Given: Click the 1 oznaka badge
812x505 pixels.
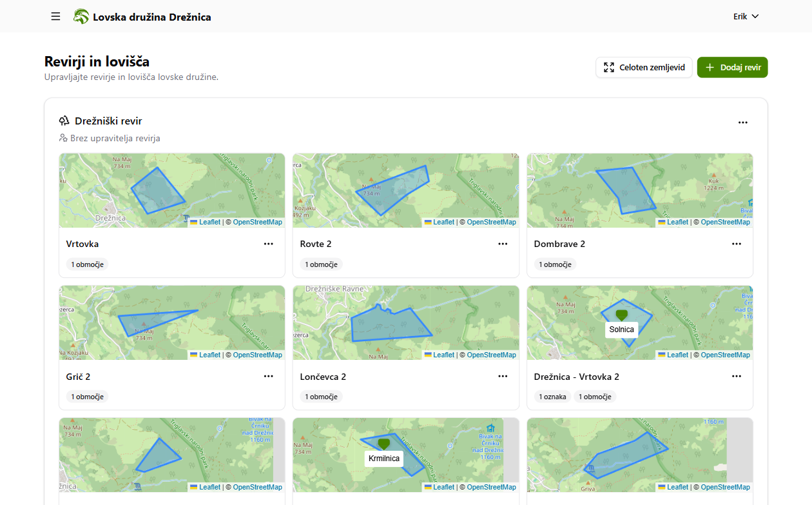Looking at the screenshot, I should [552, 397].
